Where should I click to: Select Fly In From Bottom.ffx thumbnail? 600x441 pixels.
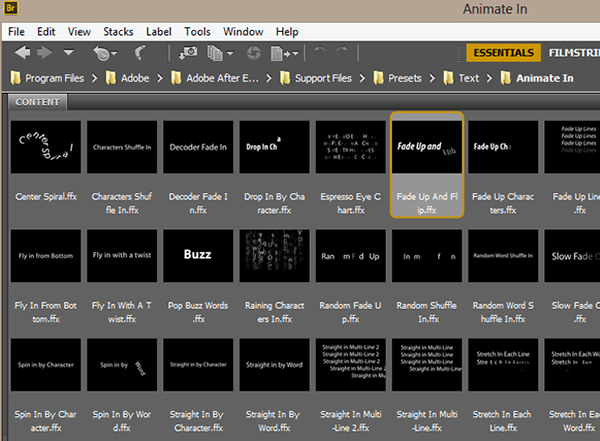click(x=46, y=256)
